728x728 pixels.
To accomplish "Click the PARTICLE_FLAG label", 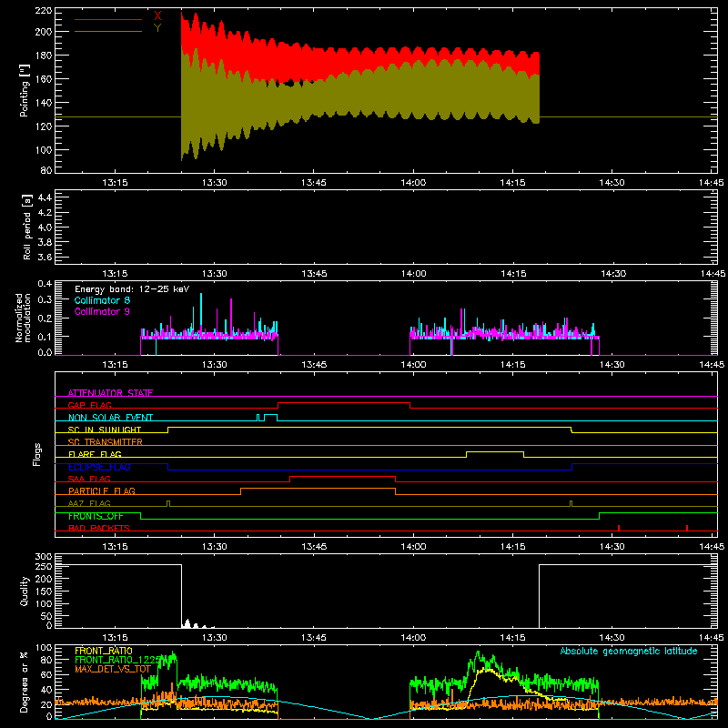I will pyautogui.click(x=102, y=490).
